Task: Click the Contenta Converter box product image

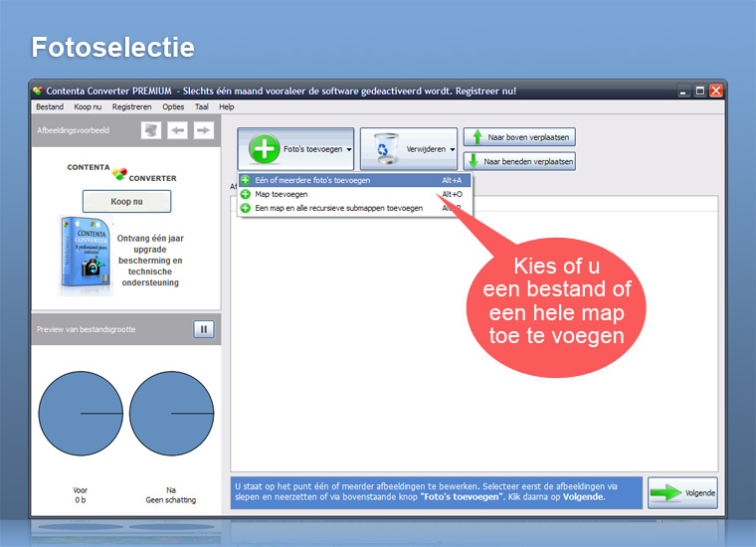Action: [87, 256]
